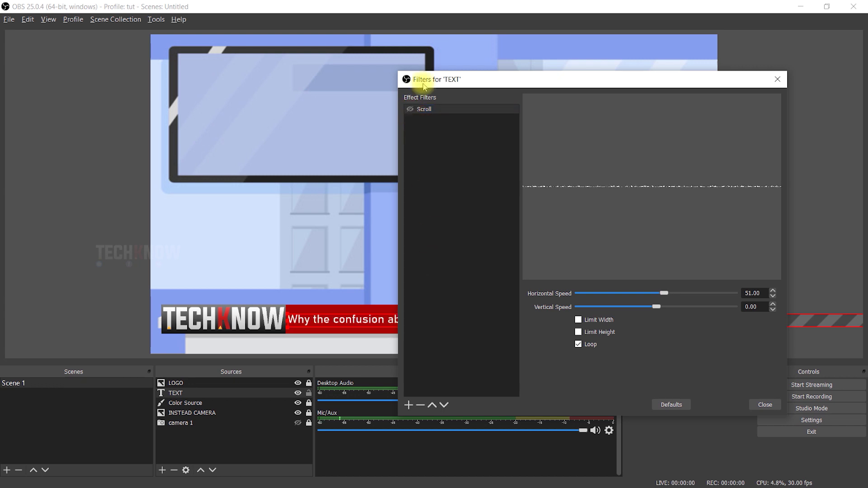Open the Scene Collection menu
The height and width of the screenshot is (488, 868).
116,20
